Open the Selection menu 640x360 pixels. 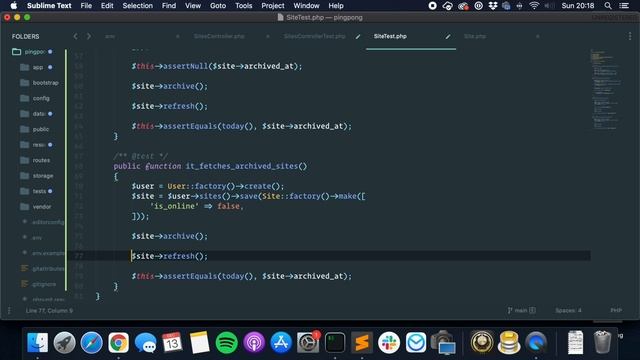coord(138,6)
